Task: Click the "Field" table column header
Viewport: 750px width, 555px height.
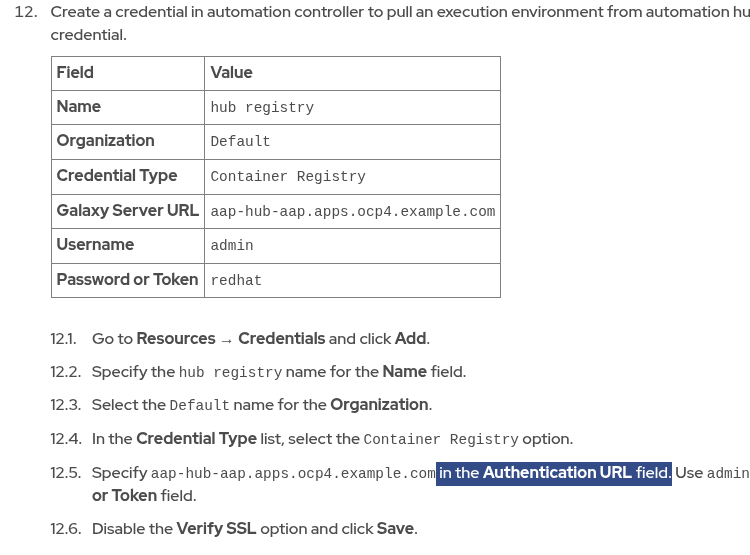Action: [x=75, y=73]
